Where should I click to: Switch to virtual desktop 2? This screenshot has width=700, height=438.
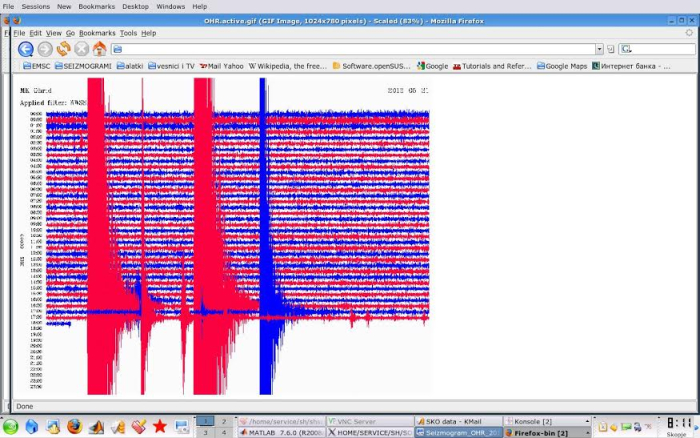pos(223,421)
